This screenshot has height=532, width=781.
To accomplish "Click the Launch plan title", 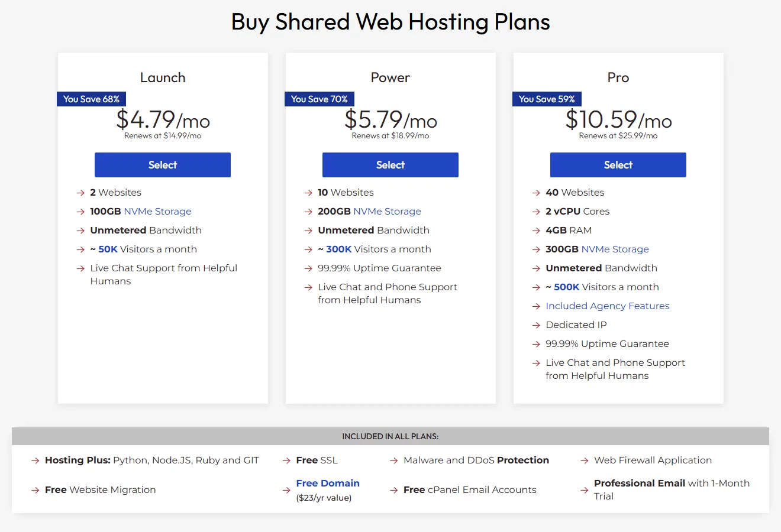I will point(163,77).
